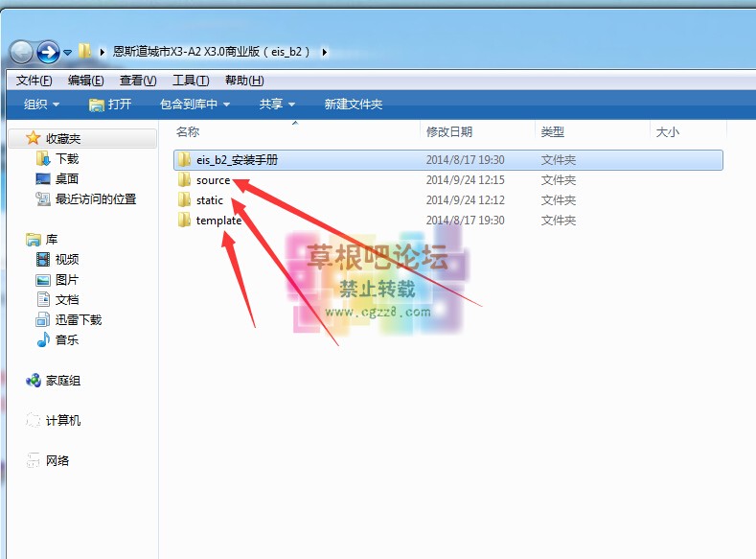The width and height of the screenshot is (756, 559).
Task: Select 库 in navigation pane
Action: [x=52, y=239]
